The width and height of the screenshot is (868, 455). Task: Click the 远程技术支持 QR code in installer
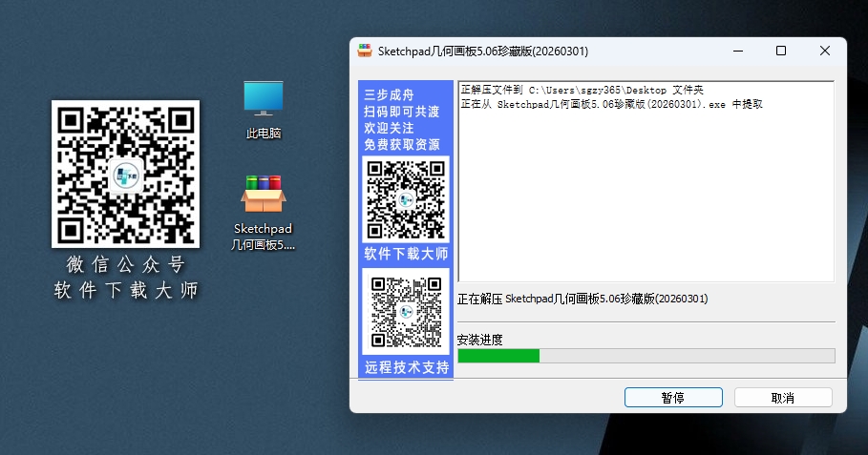point(406,312)
